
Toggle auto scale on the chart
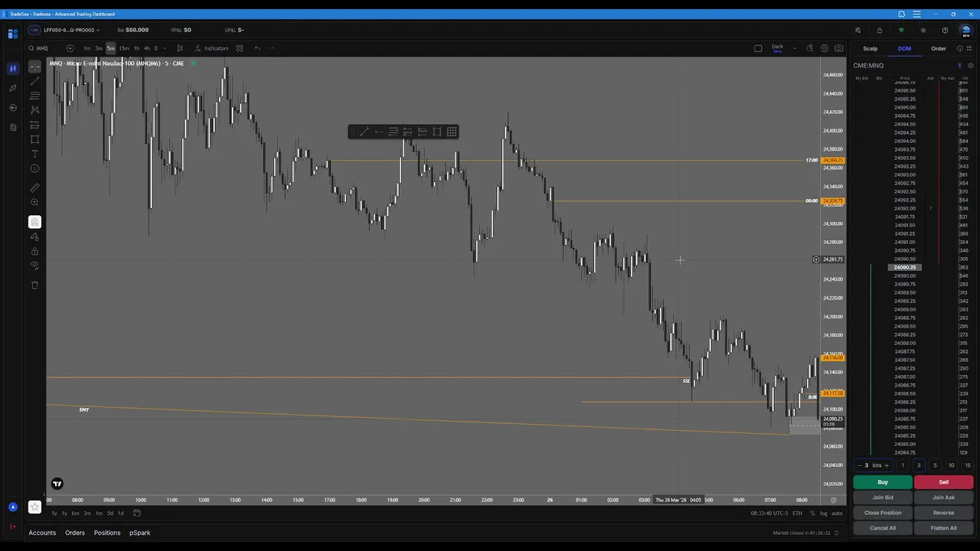837,514
